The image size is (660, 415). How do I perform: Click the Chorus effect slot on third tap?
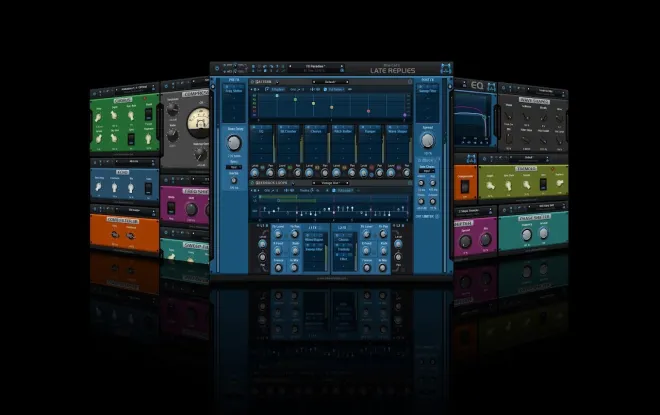click(x=316, y=131)
